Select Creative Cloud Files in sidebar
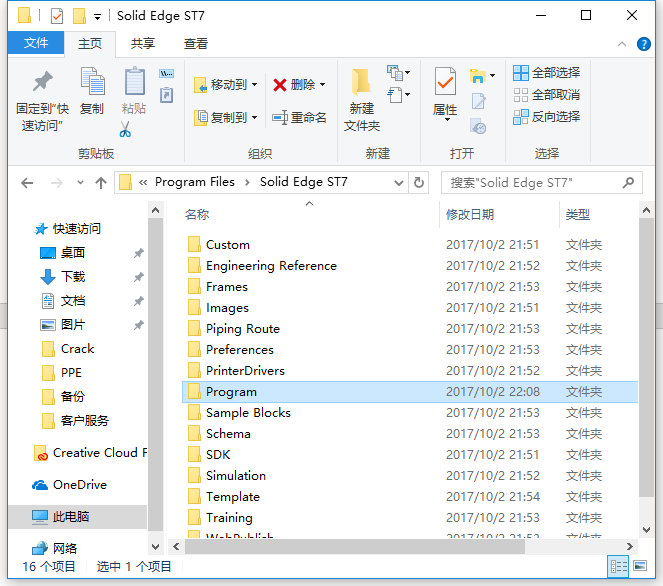 tap(90, 453)
